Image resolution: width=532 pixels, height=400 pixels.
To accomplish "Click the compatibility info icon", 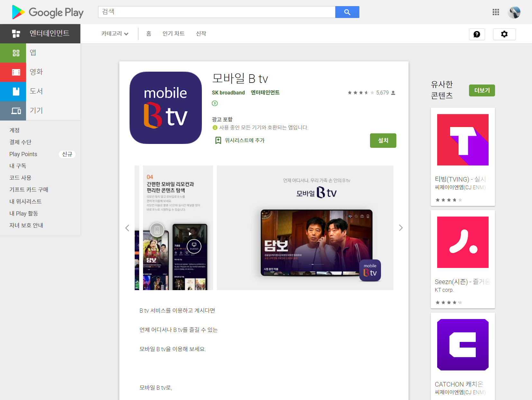I will 215,128.
